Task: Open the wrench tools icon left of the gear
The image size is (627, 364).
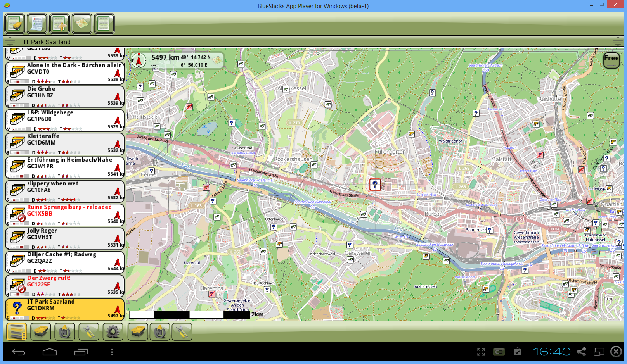Action: pyautogui.click(x=89, y=332)
